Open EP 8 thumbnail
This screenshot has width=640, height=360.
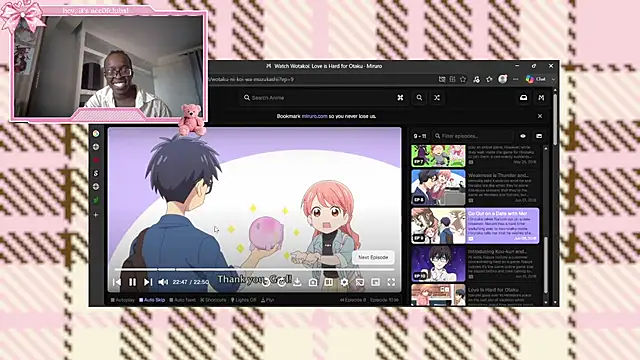438,188
